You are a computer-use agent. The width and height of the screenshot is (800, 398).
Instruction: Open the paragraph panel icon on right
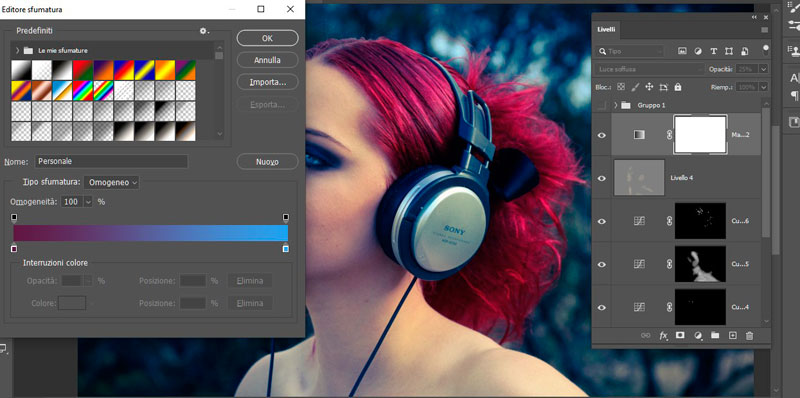pyautogui.click(x=794, y=95)
